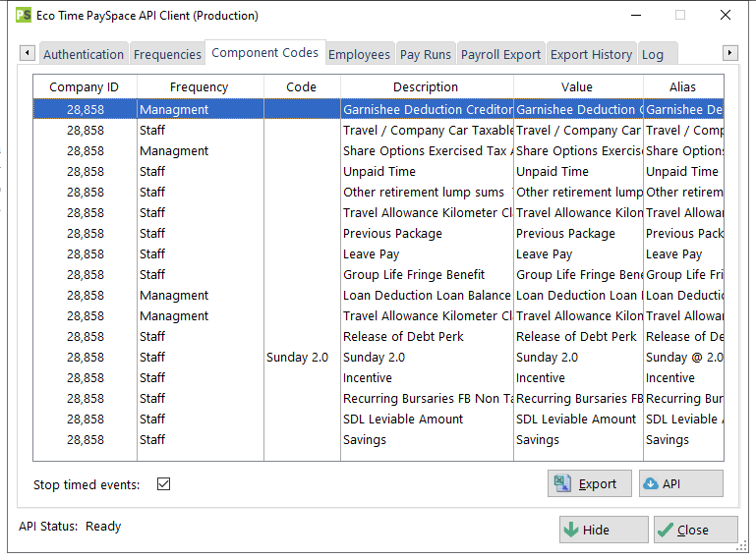Viewport: 756px width, 560px height.
Task: Sort by Company ID column header
Action: (85, 86)
